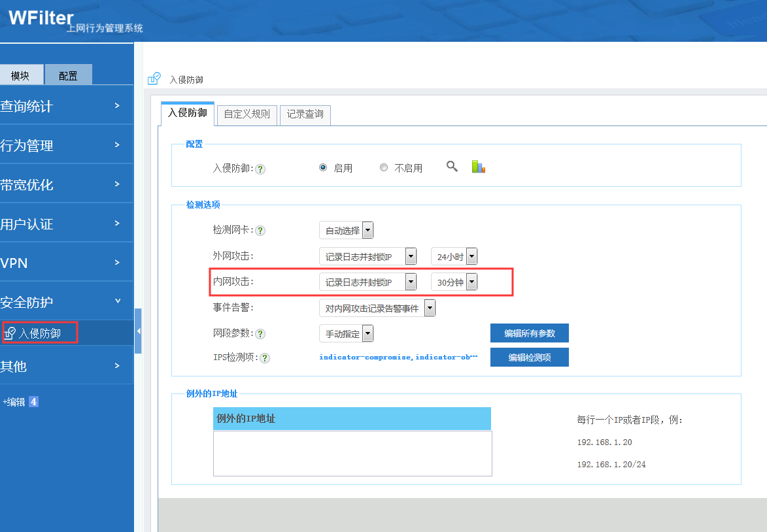Switch to the 记录查询 tab

(x=305, y=114)
